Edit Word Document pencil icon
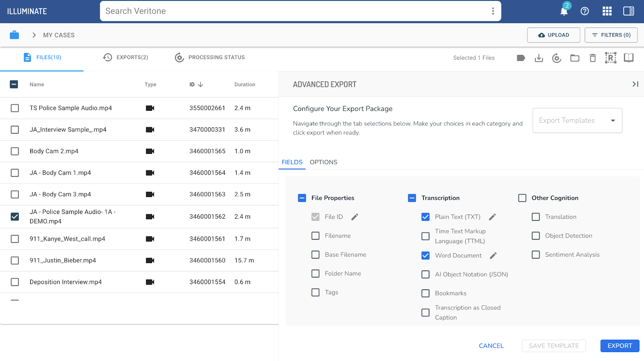Image resolution: width=644 pixels, height=361 pixels. point(493,255)
